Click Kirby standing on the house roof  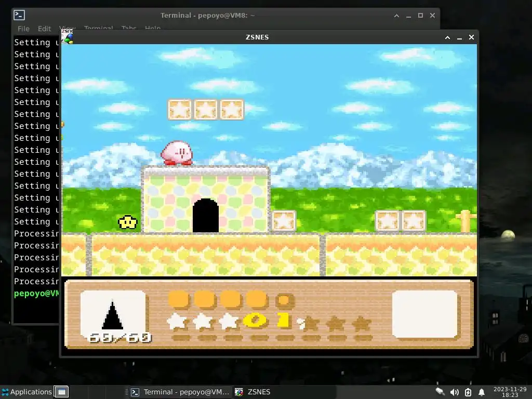tap(177, 153)
